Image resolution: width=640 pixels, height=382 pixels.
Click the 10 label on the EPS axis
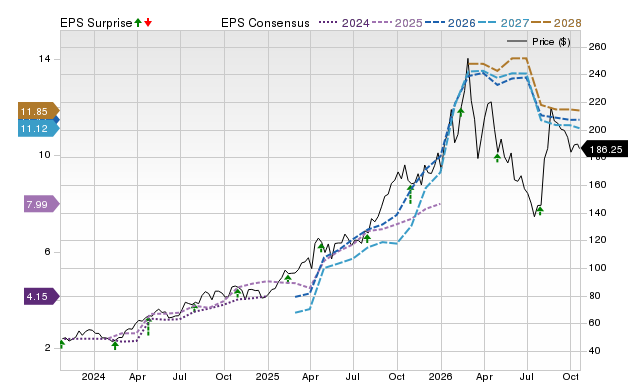[44, 155]
